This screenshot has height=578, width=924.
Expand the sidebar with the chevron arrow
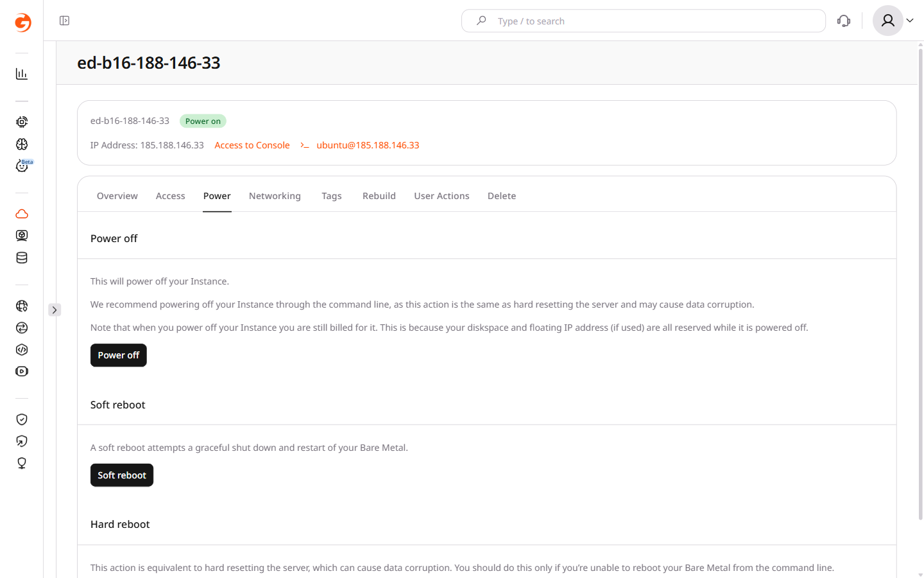(x=55, y=310)
